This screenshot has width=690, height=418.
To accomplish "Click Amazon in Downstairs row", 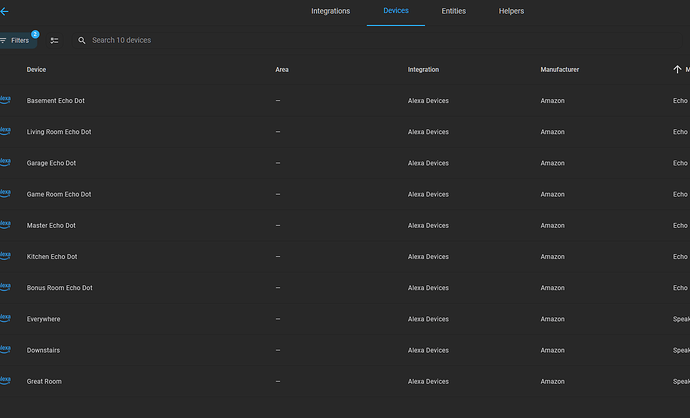I will pos(552,351).
